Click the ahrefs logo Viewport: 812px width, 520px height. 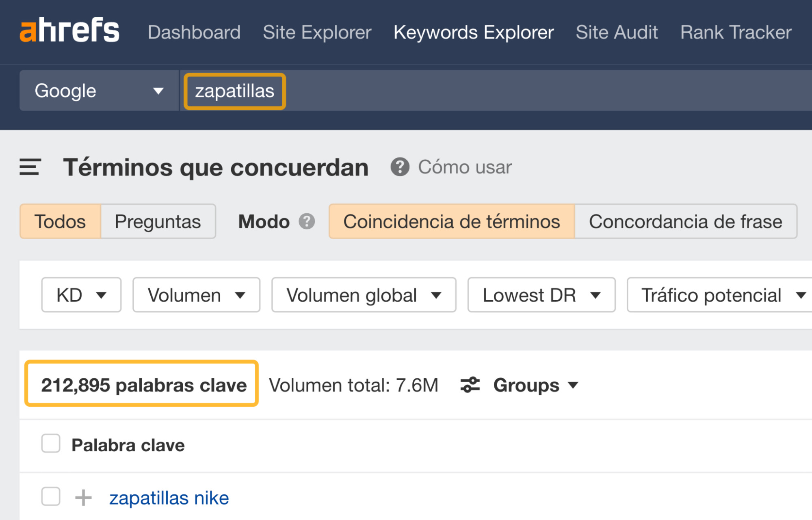click(69, 32)
